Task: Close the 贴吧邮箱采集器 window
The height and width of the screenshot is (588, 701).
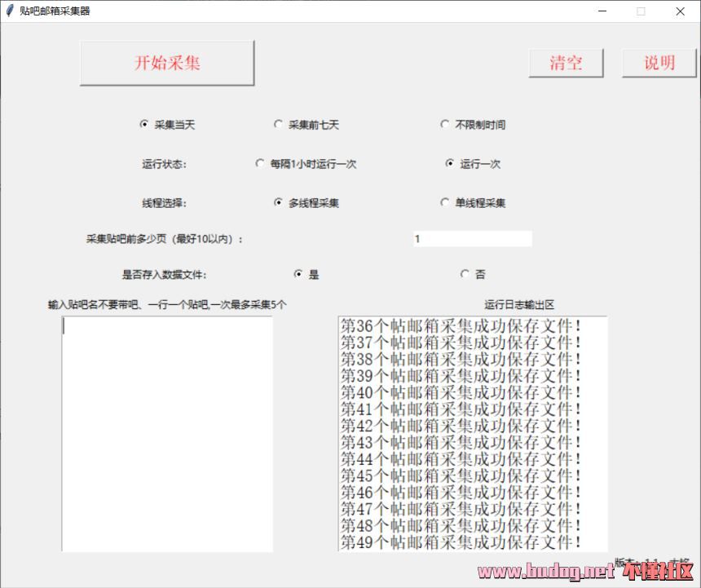Action: (x=680, y=11)
